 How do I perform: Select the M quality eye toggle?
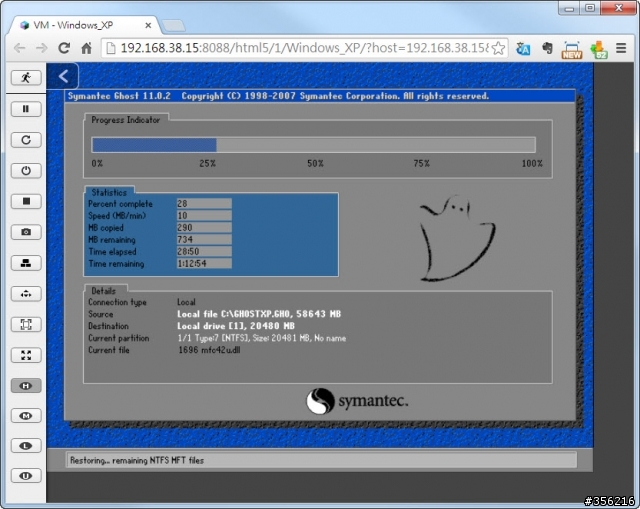(x=26, y=416)
